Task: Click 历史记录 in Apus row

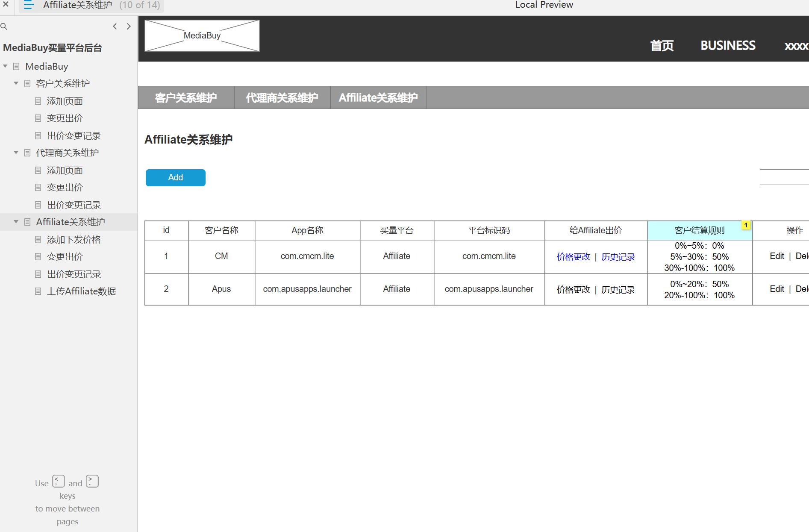Action: pos(618,290)
